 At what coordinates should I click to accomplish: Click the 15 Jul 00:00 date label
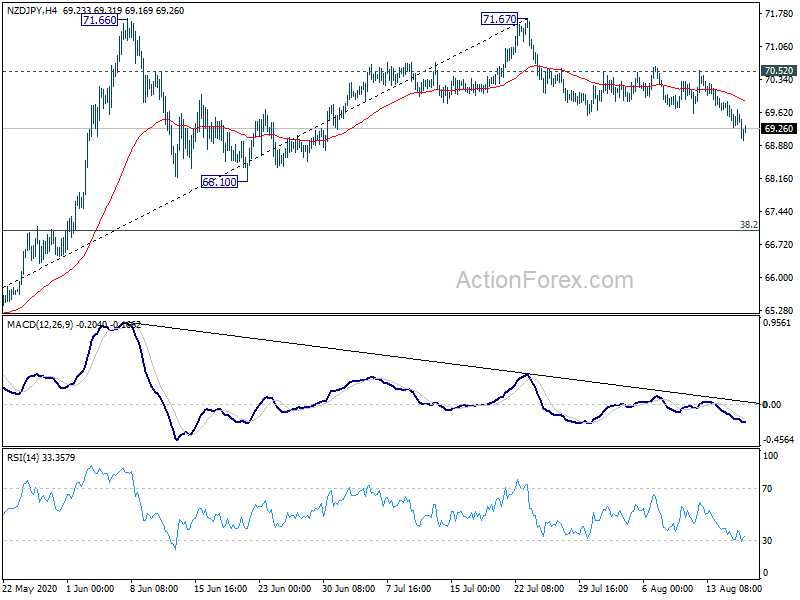(x=473, y=588)
